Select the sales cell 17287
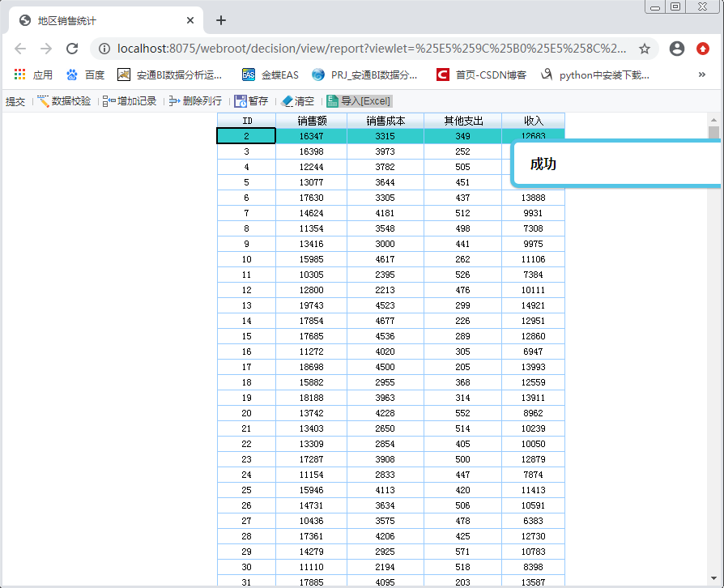The image size is (724, 588). [312, 459]
